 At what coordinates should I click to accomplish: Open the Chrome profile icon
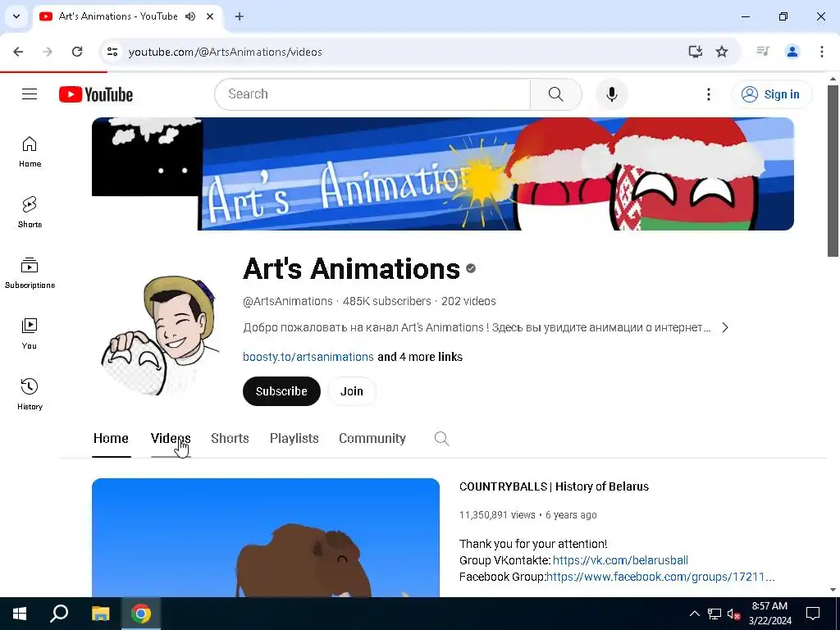792,52
